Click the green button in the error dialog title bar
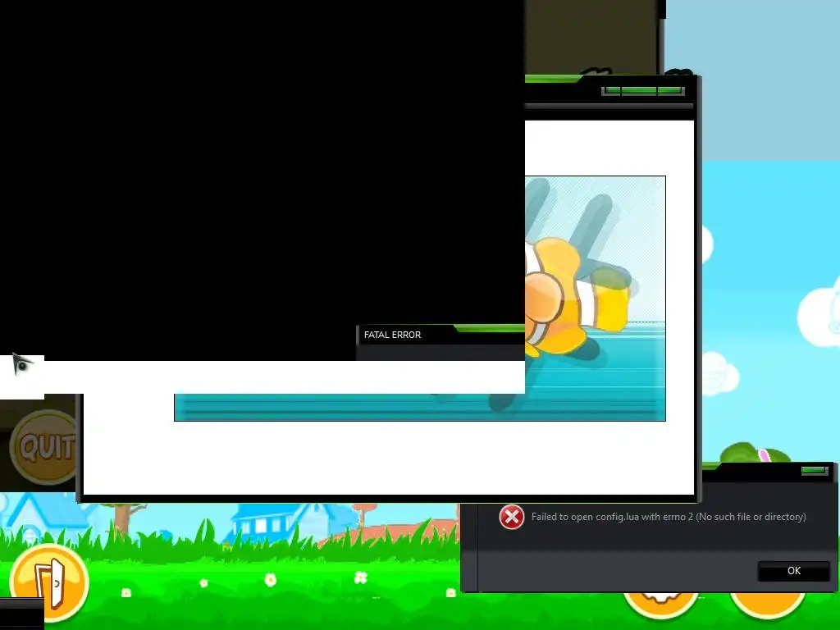 pos(815,470)
